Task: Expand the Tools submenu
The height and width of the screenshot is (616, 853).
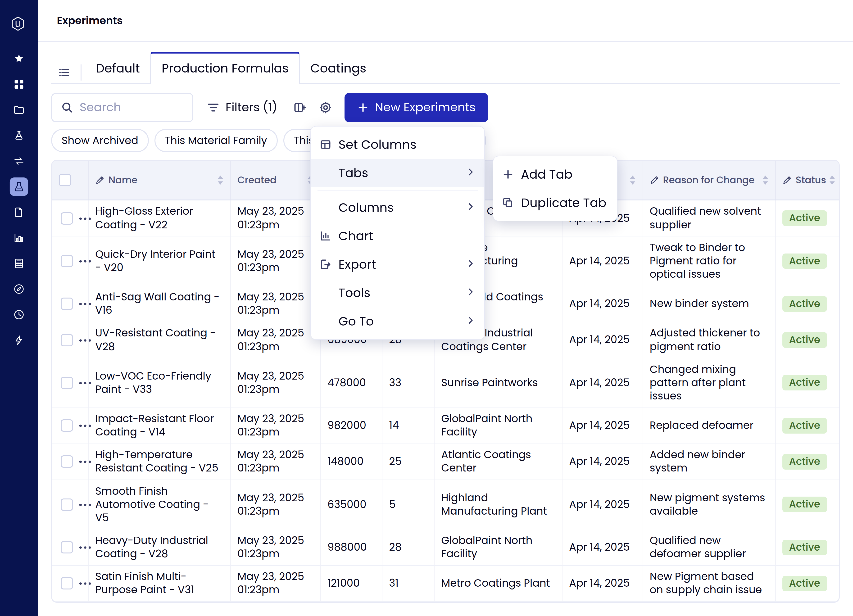Action: (398, 293)
